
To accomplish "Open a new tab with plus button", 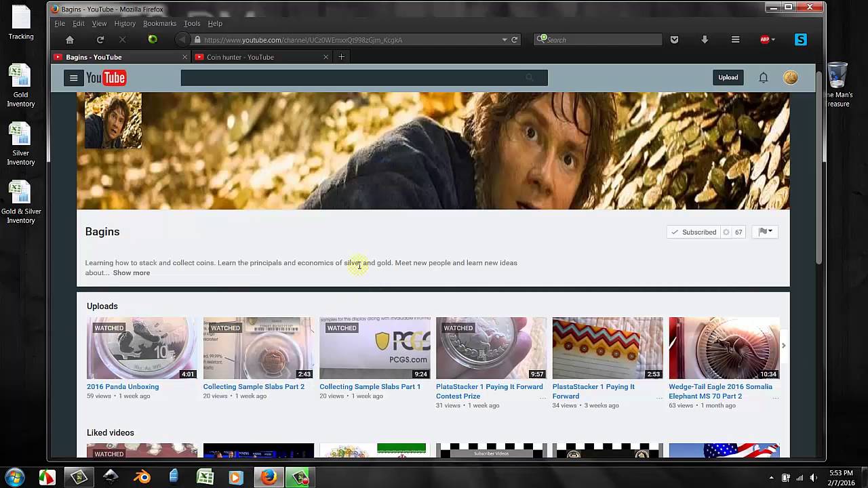I will click(341, 57).
